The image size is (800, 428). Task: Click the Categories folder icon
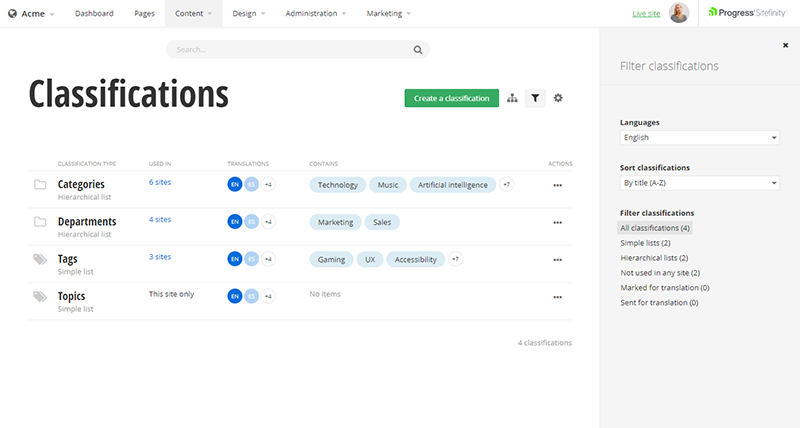click(40, 184)
